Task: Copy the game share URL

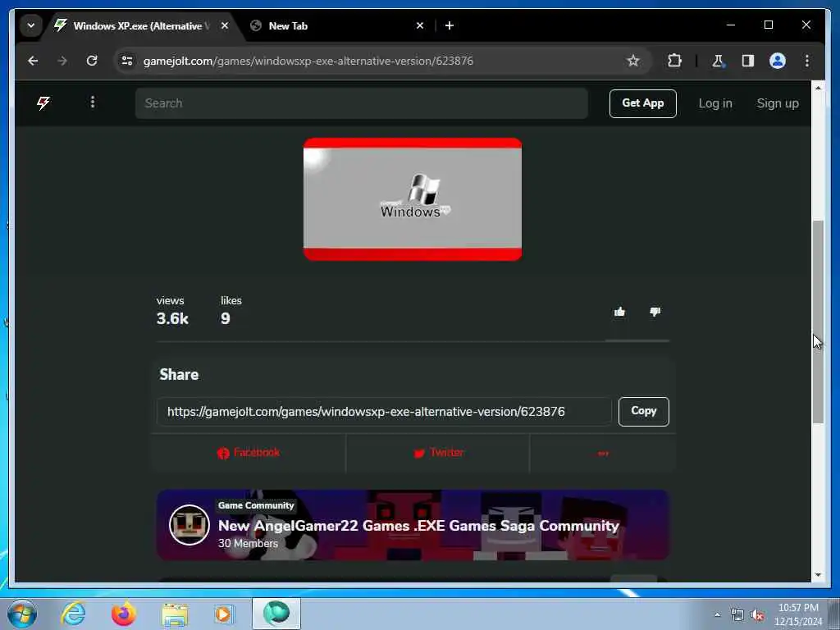Action: pyautogui.click(x=643, y=412)
